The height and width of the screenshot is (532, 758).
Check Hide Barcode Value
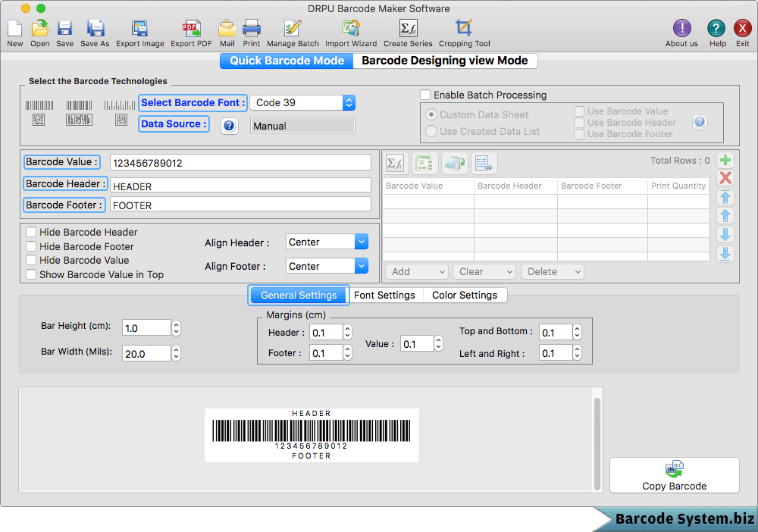pyautogui.click(x=31, y=261)
